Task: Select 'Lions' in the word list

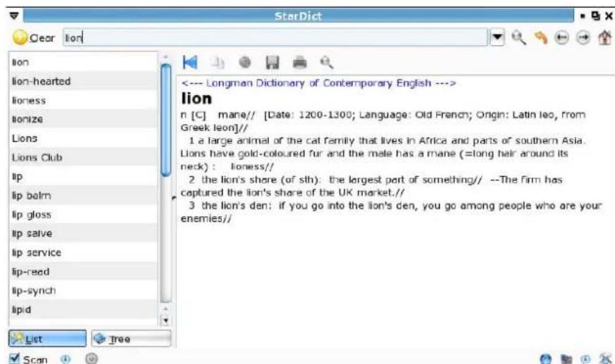Action: click(x=82, y=138)
